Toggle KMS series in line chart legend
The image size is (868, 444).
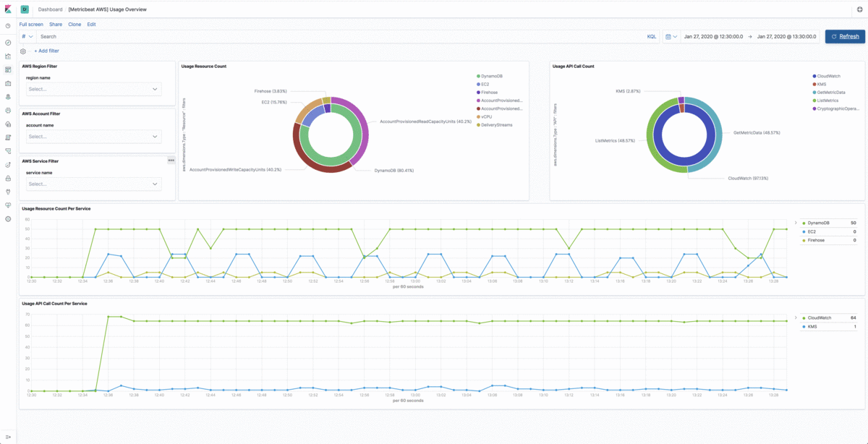(x=812, y=326)
